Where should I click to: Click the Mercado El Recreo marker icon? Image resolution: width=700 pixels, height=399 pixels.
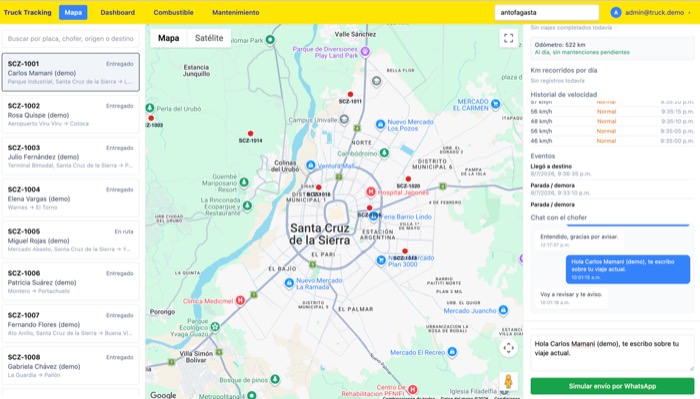452,352
